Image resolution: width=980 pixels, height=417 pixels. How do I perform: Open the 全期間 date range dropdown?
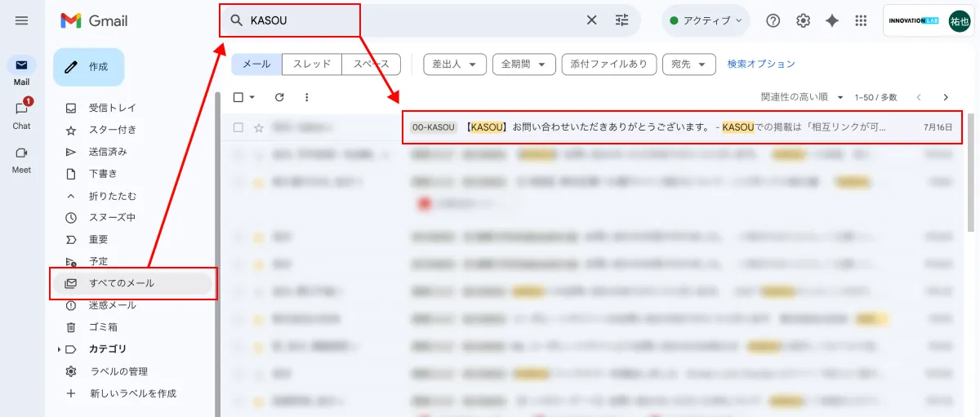[523, 64]
